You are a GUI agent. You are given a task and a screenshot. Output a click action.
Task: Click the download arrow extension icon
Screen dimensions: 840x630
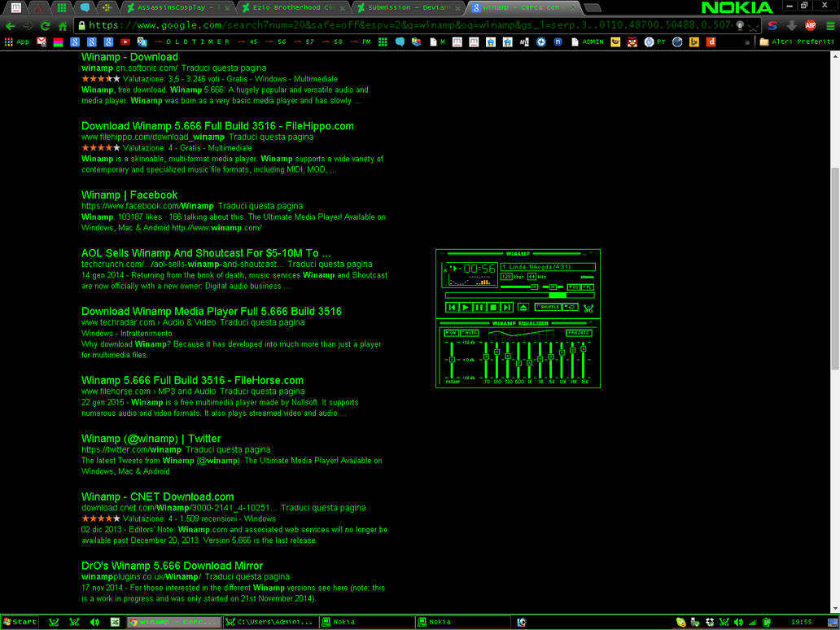(x=791, y=25)
